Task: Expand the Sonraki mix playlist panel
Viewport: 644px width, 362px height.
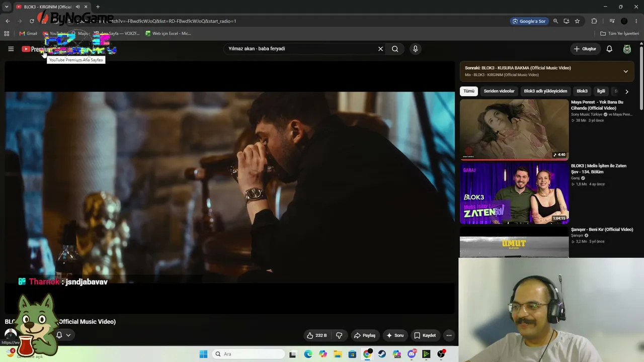Action: tap(625, 71)
